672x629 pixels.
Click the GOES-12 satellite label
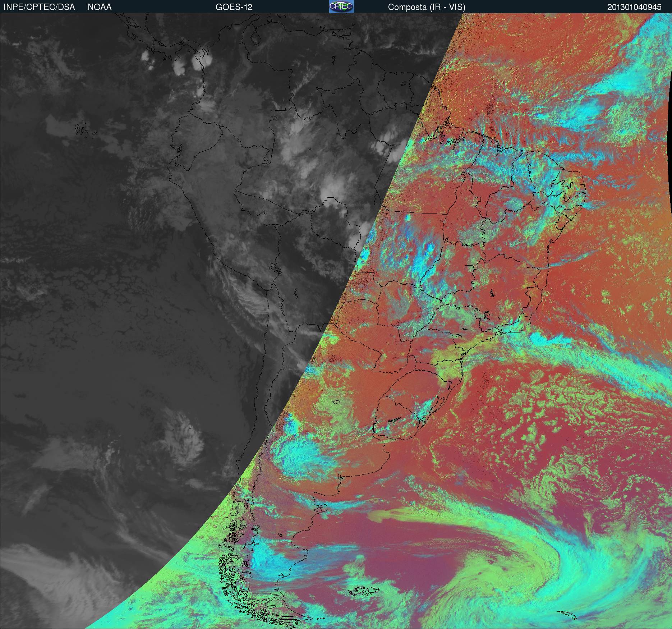coord(234,7)
